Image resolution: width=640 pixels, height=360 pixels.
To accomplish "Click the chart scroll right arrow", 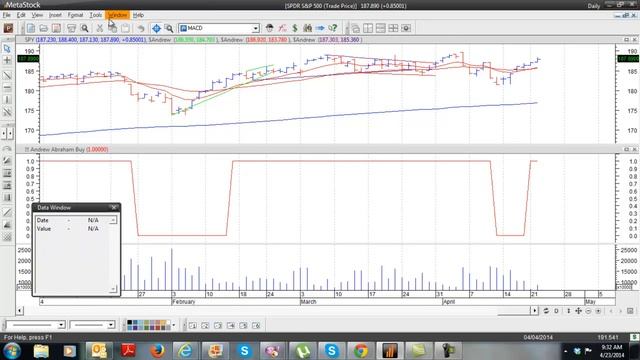I will click(534, 311).
